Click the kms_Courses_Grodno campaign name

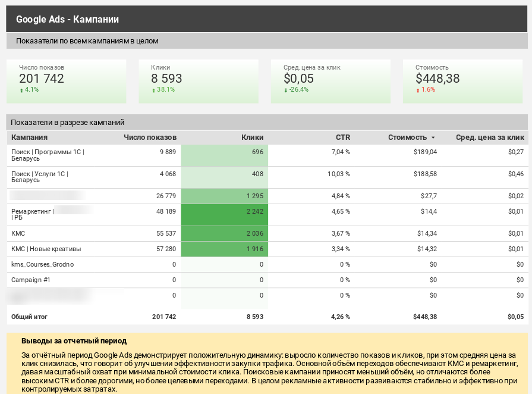[x=42, y=264]
